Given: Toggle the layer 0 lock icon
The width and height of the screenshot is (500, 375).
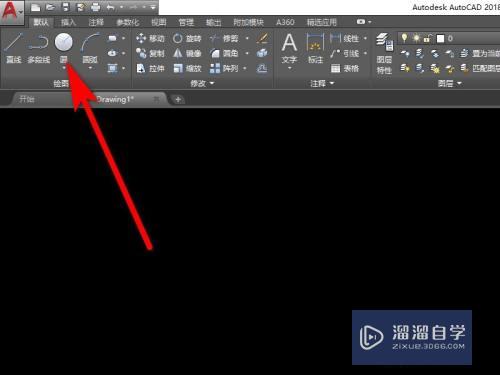Looking at the screenshot, I should pos(427,39).
